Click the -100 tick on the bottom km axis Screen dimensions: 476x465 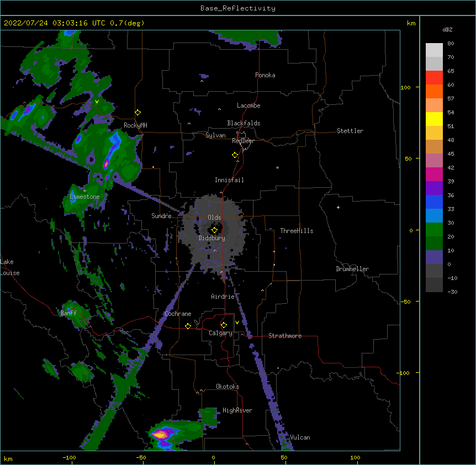click(69, 458)
